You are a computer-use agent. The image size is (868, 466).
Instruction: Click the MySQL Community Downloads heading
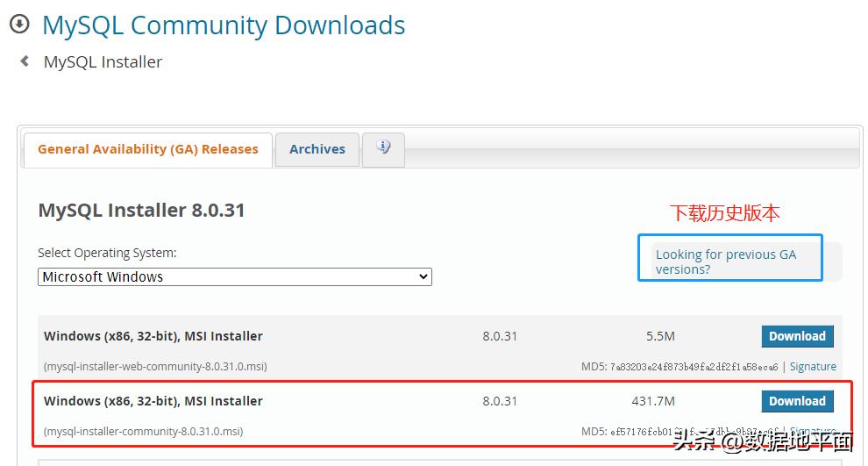[x=224, y=25]
